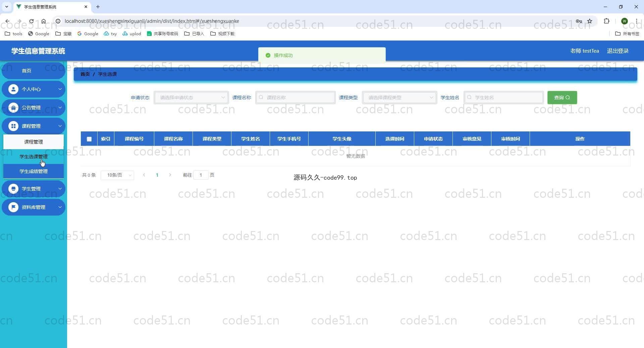This screenshot has width=644, height=348.
Task: Select 学生选课管理 submenu item
Action: click(34, 157)
